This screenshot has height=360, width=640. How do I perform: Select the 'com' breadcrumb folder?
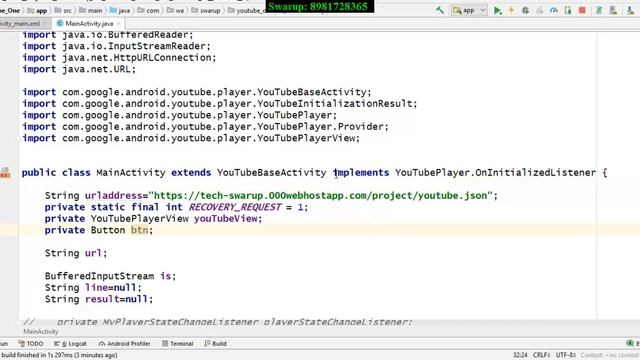pyautogui.click(x=149, y=11)
